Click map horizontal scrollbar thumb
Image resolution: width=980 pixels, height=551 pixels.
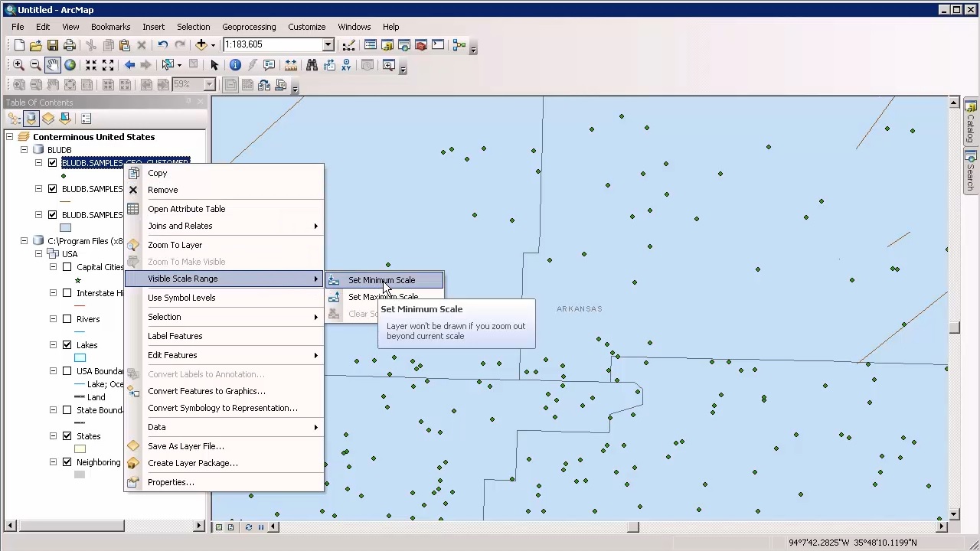point(633,527)
